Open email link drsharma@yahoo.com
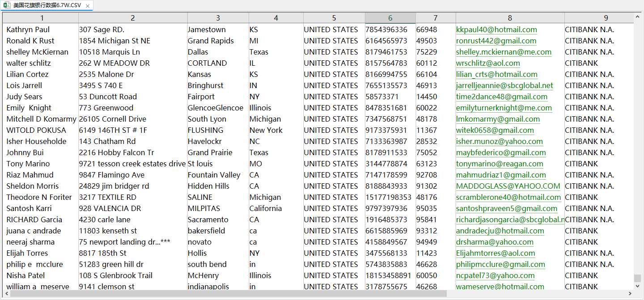644x300 pixels. click(x=495, y=242)
